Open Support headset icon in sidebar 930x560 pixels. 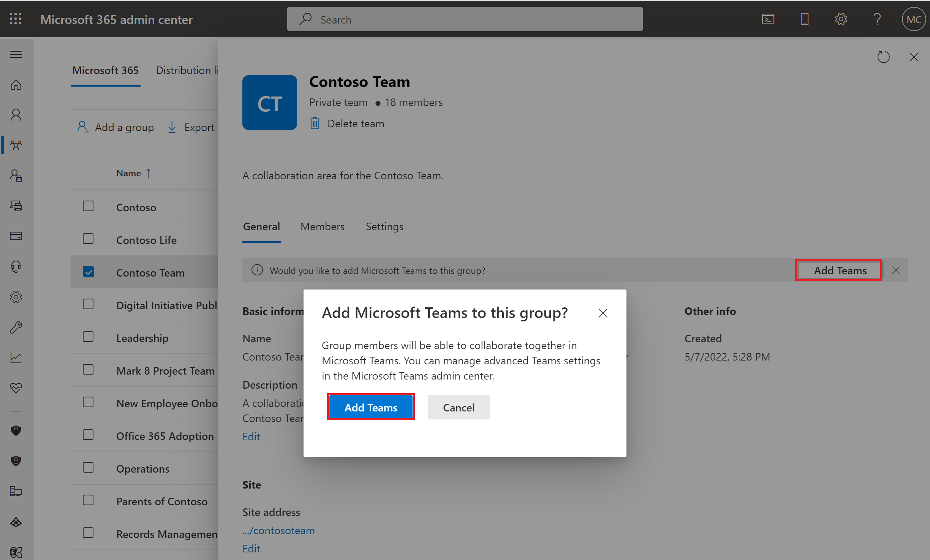click(x=16, y=266)
